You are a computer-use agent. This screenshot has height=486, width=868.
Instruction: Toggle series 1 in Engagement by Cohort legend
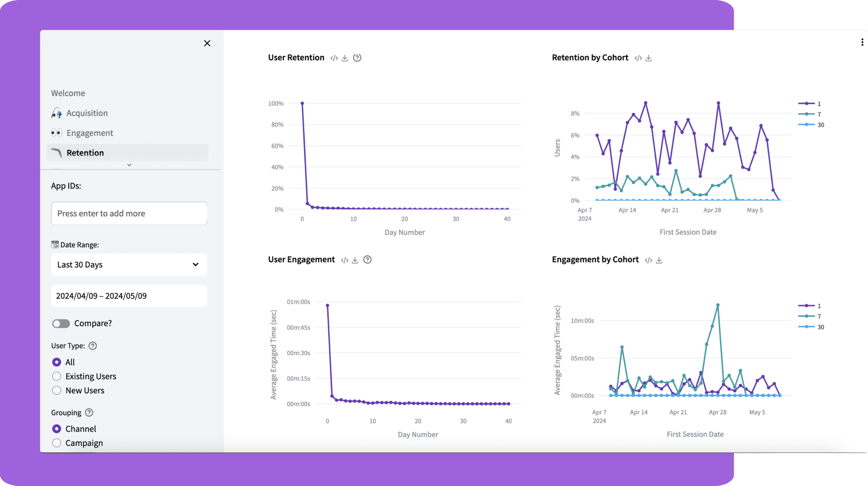click(810, 306)
